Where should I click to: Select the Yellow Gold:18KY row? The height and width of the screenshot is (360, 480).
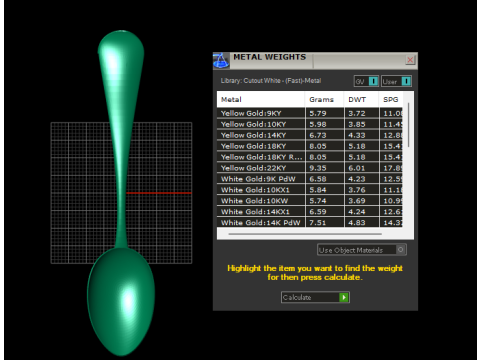[310, 146]
